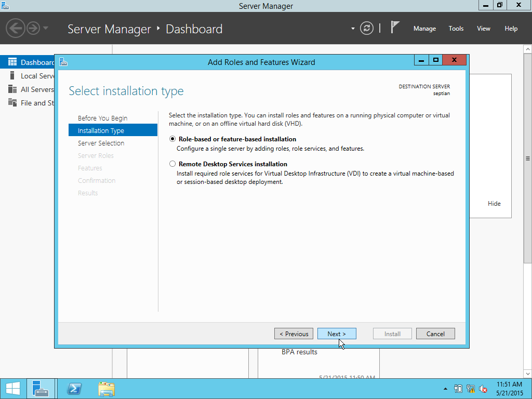This screenshot has width=532, height=399.
Task: Select File and Storage Services in sidebar
Action: [x=28, y=103]
